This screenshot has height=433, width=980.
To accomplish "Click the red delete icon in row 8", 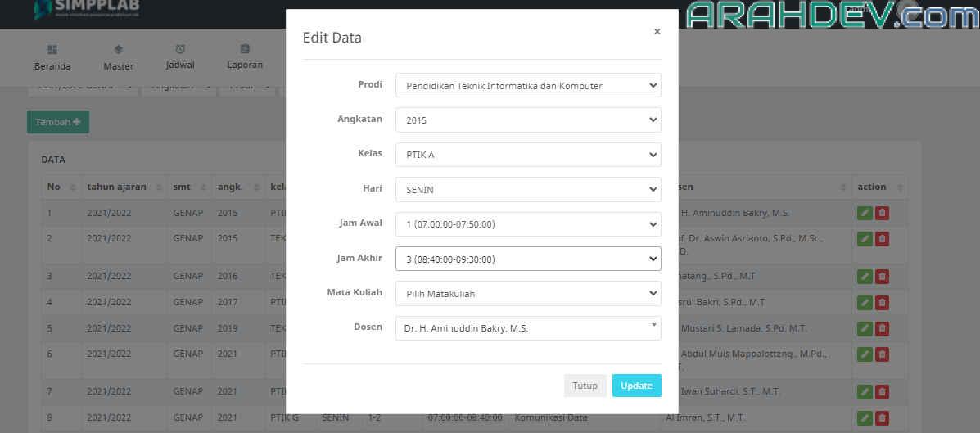I will click(x=882, y=417).
